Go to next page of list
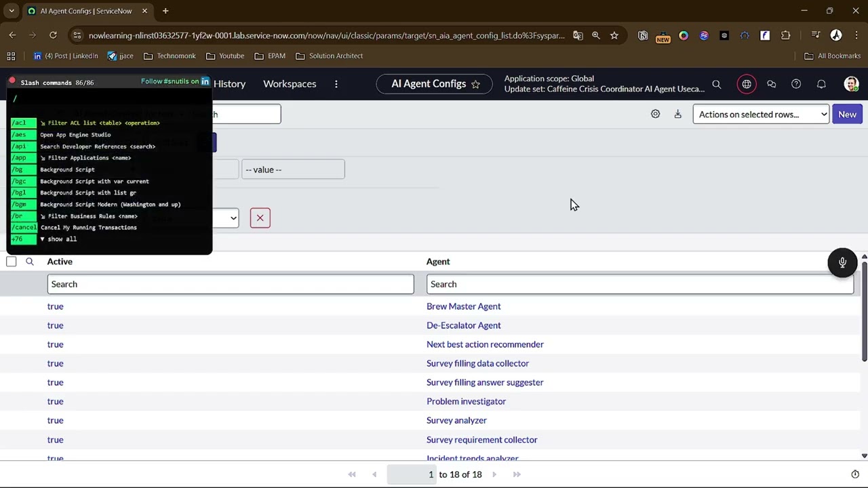868x488 pixels. click(x=494, y=474)
